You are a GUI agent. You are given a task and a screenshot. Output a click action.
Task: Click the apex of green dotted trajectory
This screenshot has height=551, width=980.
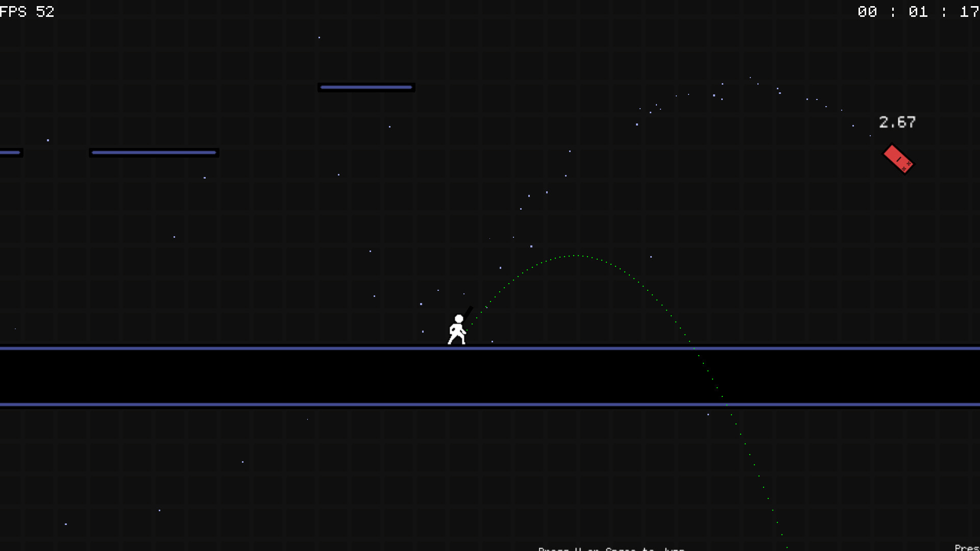point(577,255)
